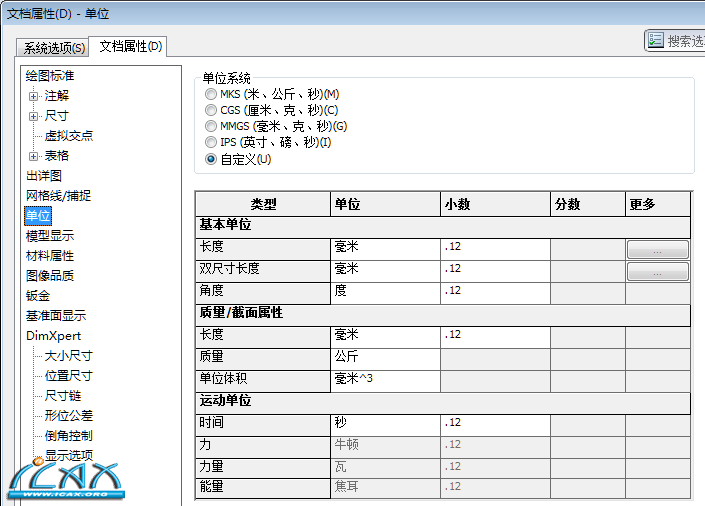The image size is (705, 506).
Task: Open more options for 双尺寸长度 row
Action: click(x=657, y=272)
